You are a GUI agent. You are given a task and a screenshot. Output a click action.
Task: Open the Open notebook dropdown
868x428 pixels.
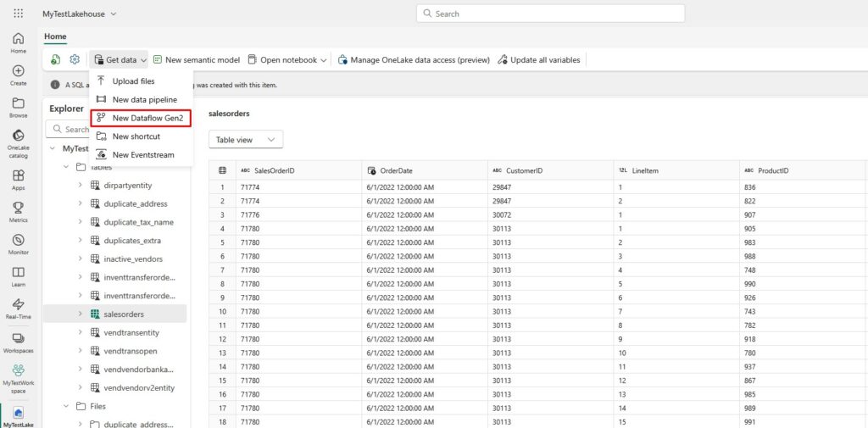[x=287, y=60]
